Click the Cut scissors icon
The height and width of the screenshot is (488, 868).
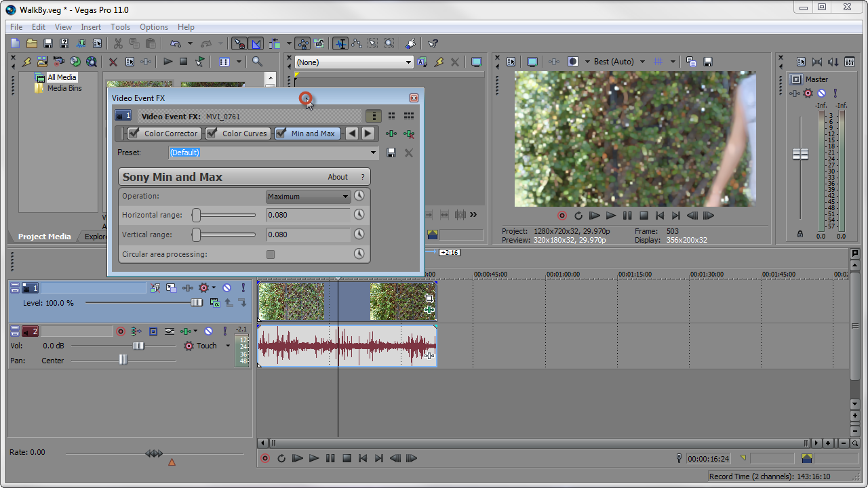118,43
